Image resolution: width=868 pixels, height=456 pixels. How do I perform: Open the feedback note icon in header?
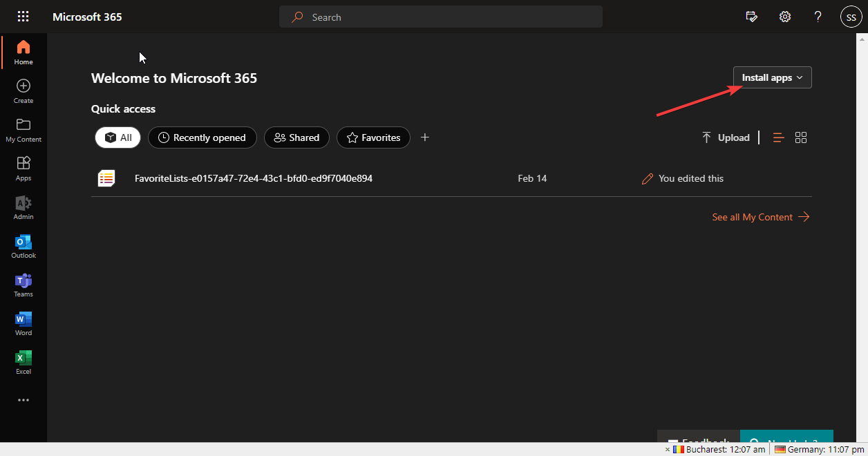coord(752,17)
